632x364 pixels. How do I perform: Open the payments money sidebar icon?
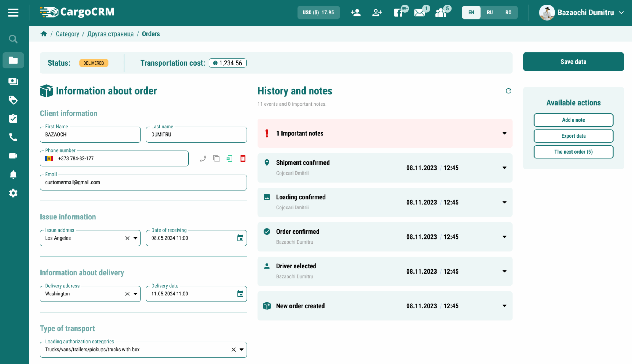(x=13, y=81)
